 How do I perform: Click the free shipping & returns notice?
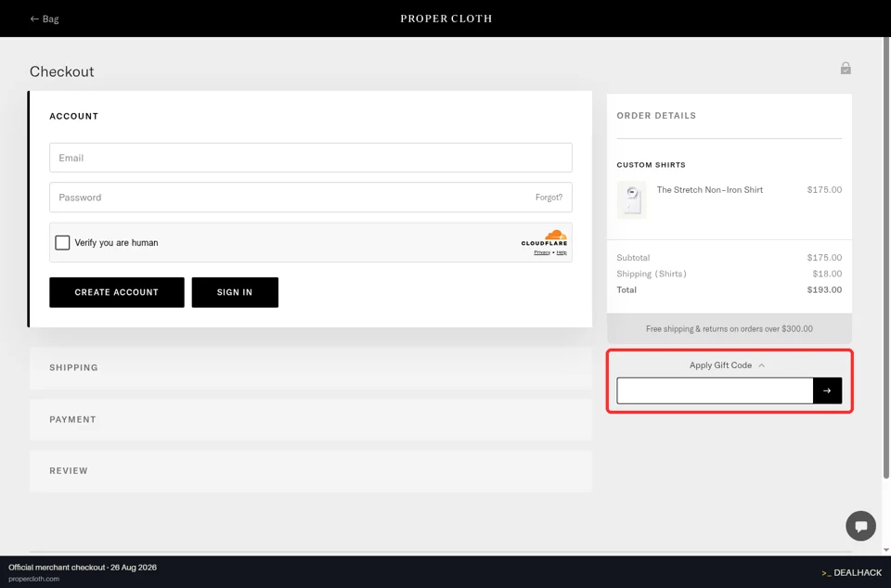(730, 328)
